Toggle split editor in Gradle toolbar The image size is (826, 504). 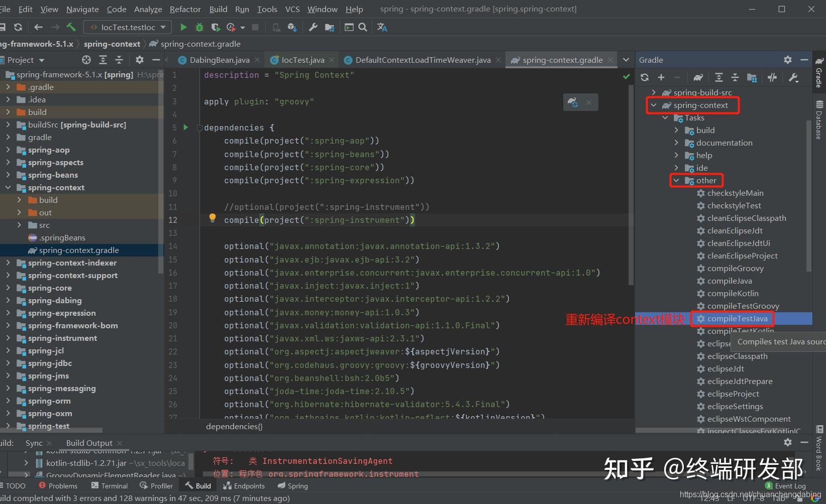[772, 77]
